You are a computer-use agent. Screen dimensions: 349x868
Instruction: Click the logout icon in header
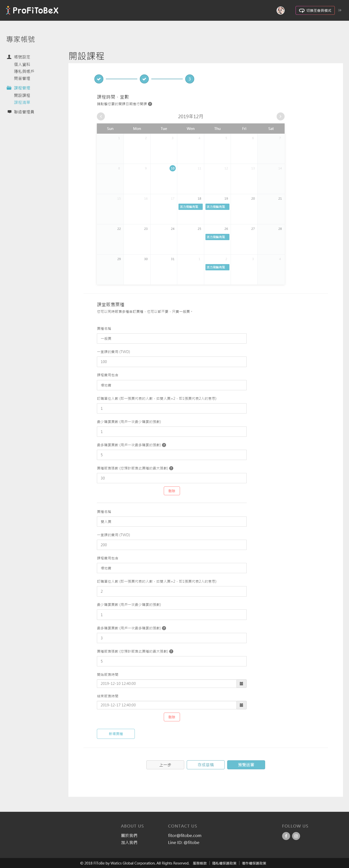[x=340, y=10]
